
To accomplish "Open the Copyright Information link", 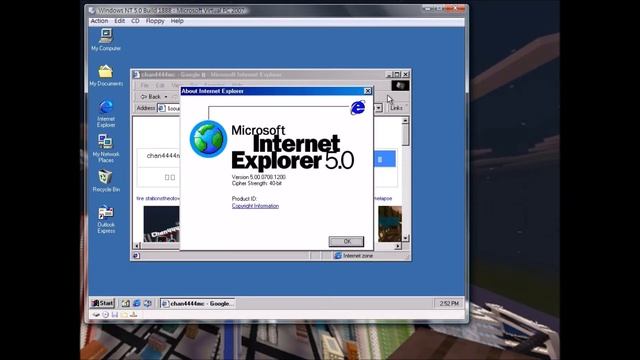I will click(x=256, y=206).
